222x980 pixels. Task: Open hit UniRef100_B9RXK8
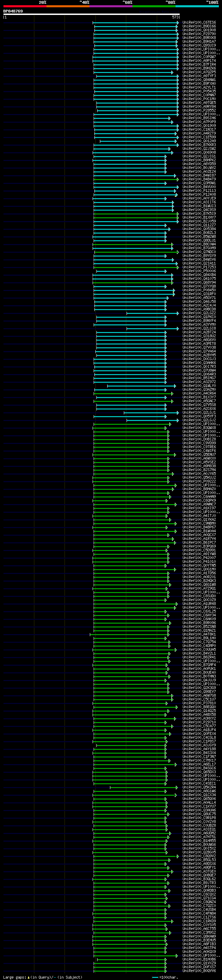tap(199, 38)
